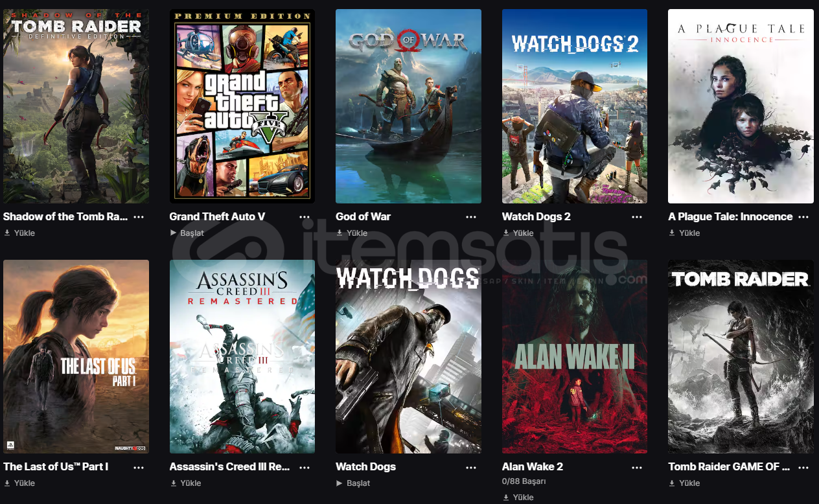819x504 pixels.
Task: Install God of War with Yükle
Action: coord(352,233)
